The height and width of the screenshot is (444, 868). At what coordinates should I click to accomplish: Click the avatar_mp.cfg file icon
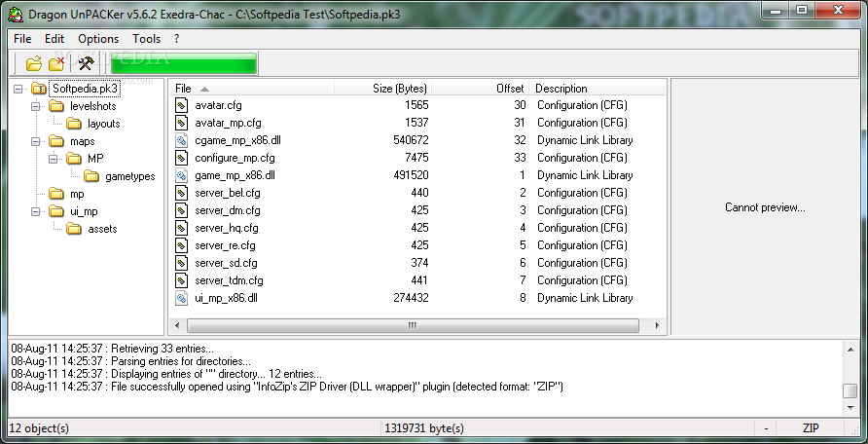[x=182, y=123]
